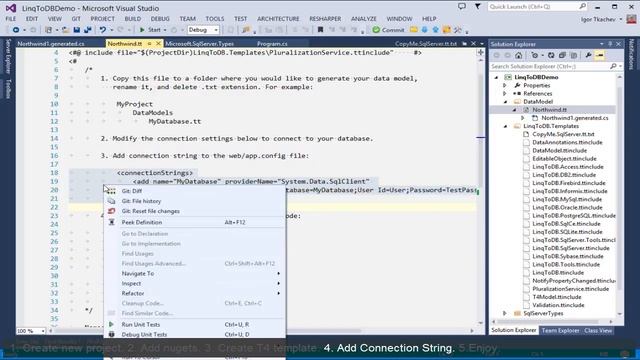Start debugging with the green Start arrow
Screen dimensions: 640x360
142,30
